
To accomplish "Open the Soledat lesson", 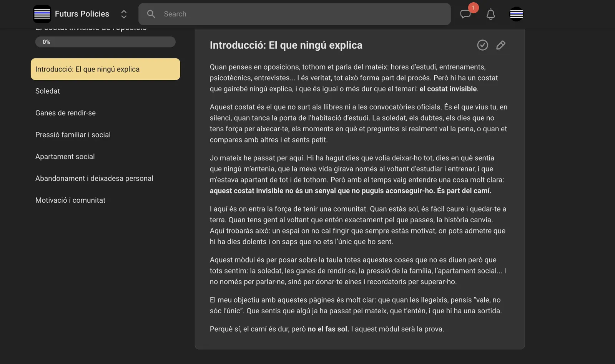I will coord(105,91).
